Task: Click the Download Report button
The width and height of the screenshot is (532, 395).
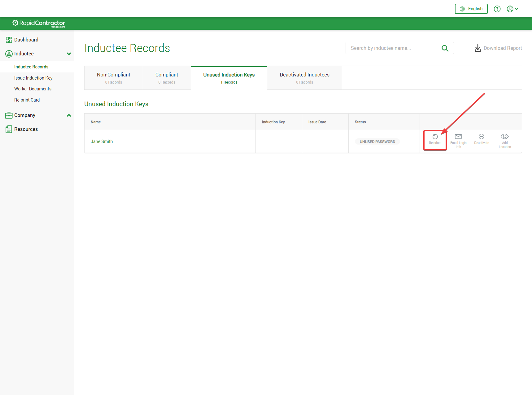Action: (x=498, y=48)
